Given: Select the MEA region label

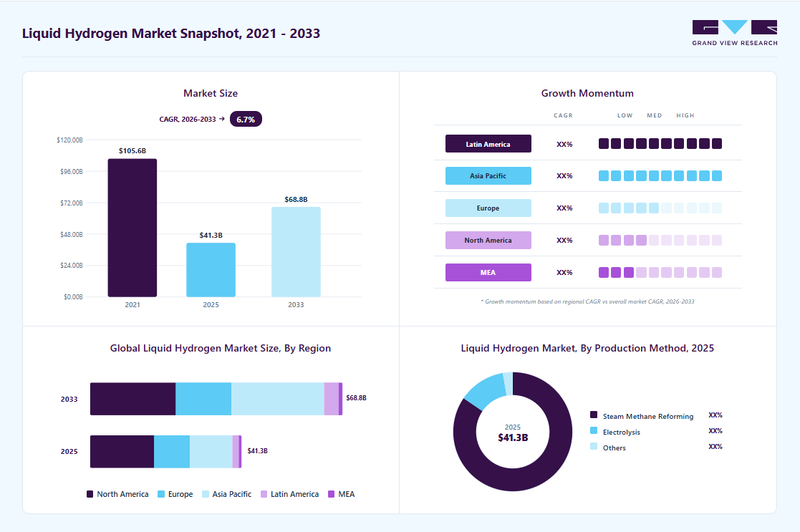Looking at the screenshot, I should point(488,272).
